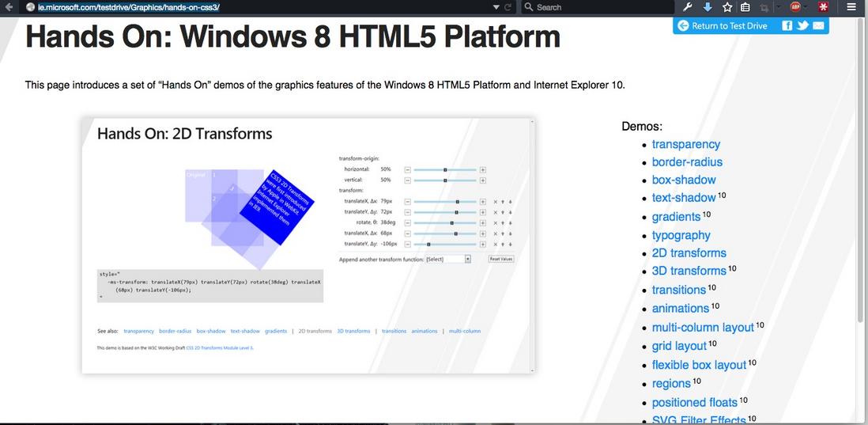The height and width of the screenshot is (425, 868).
Task: Share the page via the email envelope icon
Action: [818, 25]
